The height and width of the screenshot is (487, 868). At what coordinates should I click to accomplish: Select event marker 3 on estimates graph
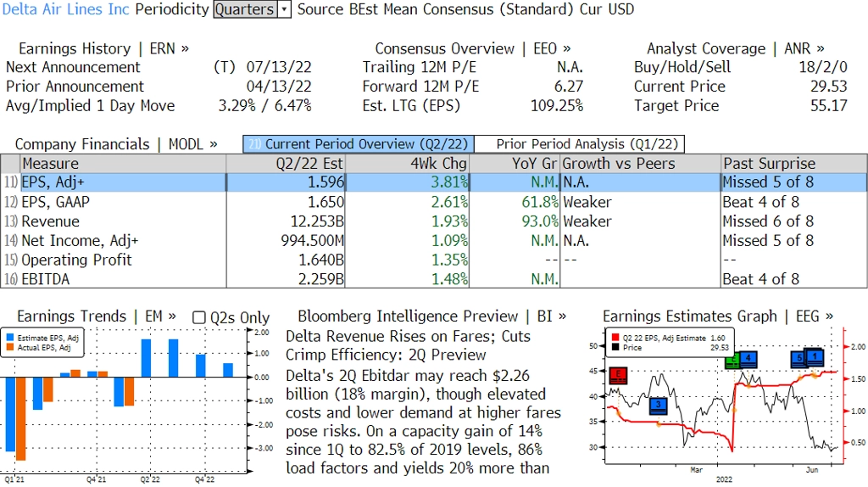tap(658, 406)
